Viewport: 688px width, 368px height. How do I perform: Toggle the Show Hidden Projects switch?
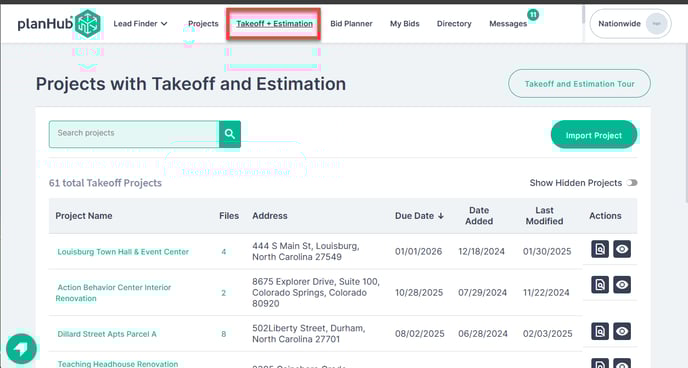pos(632,183)
